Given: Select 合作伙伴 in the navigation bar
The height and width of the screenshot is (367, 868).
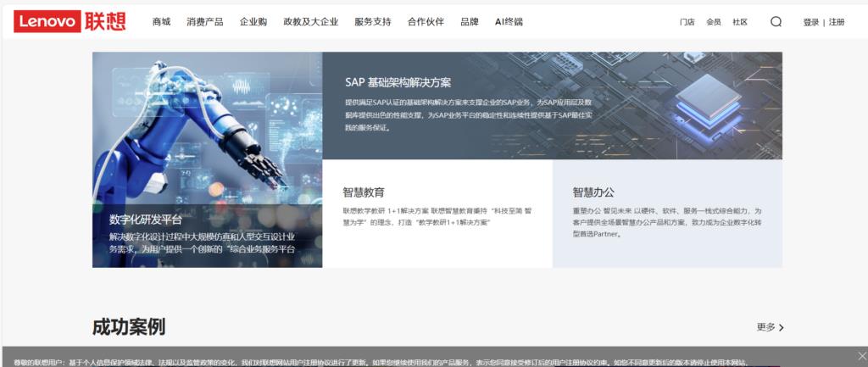Looking at the screenshot, I should click(426, 22).
